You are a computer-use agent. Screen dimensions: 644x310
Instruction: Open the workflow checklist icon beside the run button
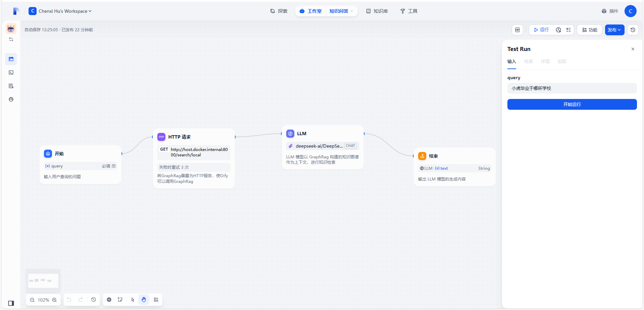[x=568, y=30]
